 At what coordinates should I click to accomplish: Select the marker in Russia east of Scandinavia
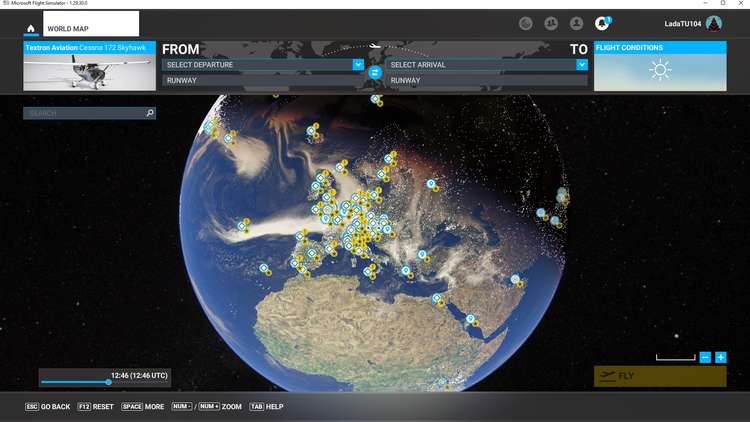[x=431, y=184]
